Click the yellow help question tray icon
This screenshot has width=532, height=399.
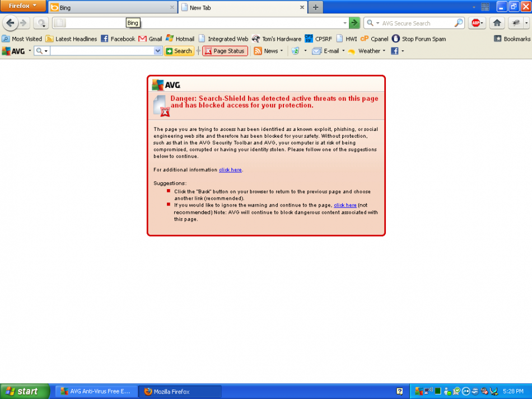[400, 392]
